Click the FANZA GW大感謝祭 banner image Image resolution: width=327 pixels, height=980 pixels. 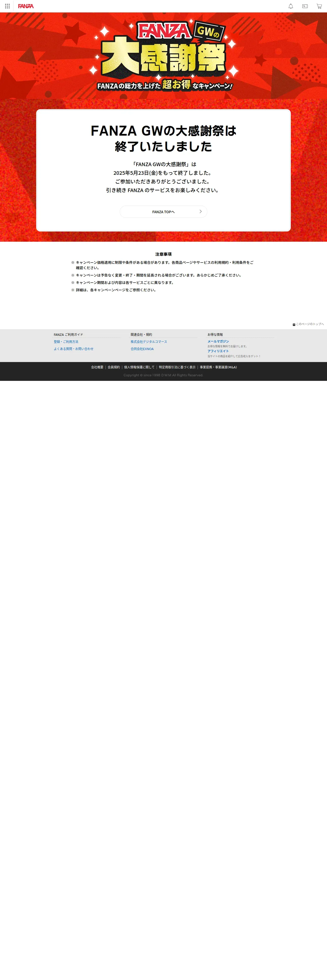click(x=163, y=56)
